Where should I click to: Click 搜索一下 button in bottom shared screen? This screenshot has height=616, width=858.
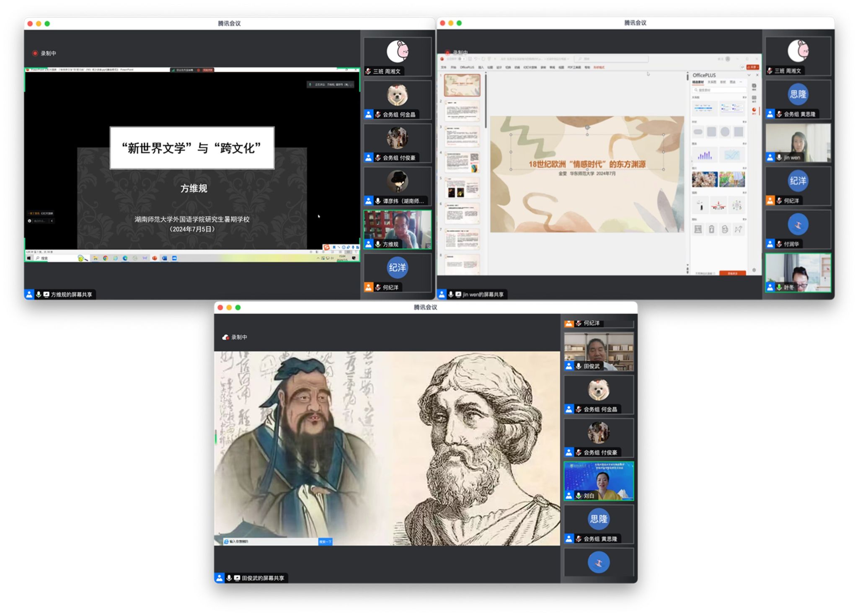click(325, 541)
